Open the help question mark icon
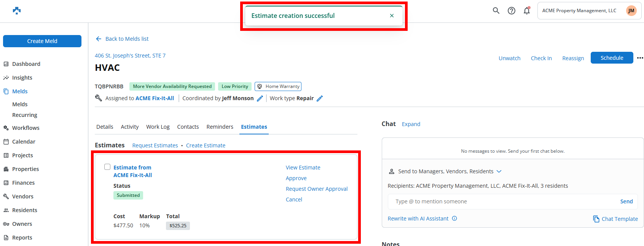644x246 pixels. (512, 11)
